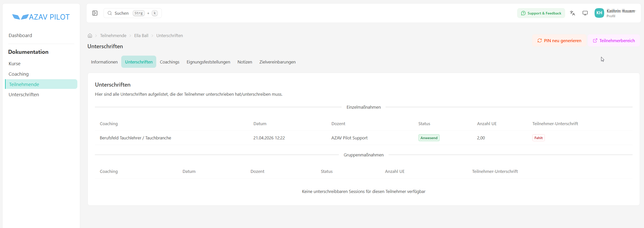644x228 pixels.
Task: Click Support & Feedback button
Action: [x=541, y=13]
